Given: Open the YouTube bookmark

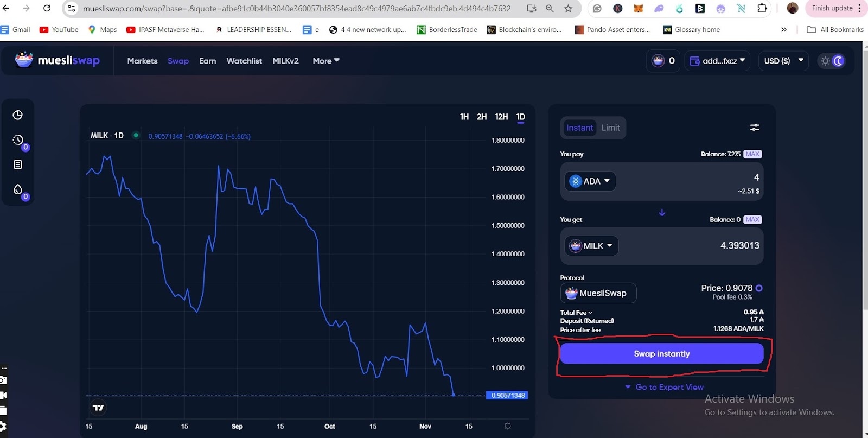Looking at the screenshot, I should click(x=59, y=30).
